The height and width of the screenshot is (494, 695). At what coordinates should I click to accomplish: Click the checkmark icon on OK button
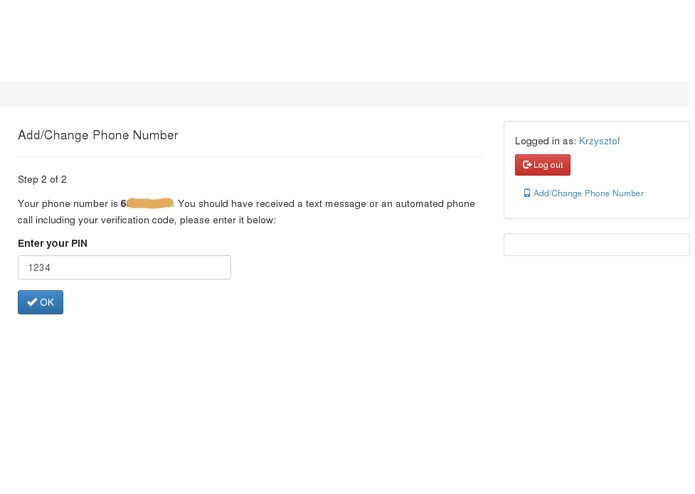(32, 302)
